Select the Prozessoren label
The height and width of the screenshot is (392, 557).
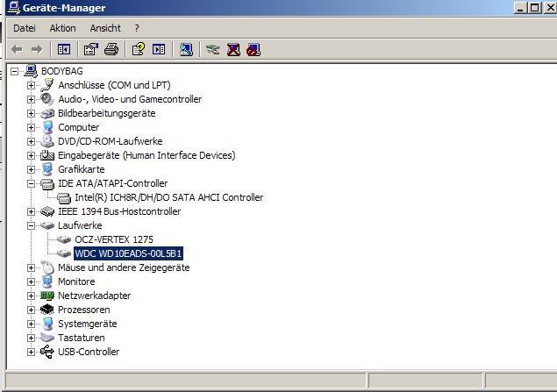[x=84, y=310]
